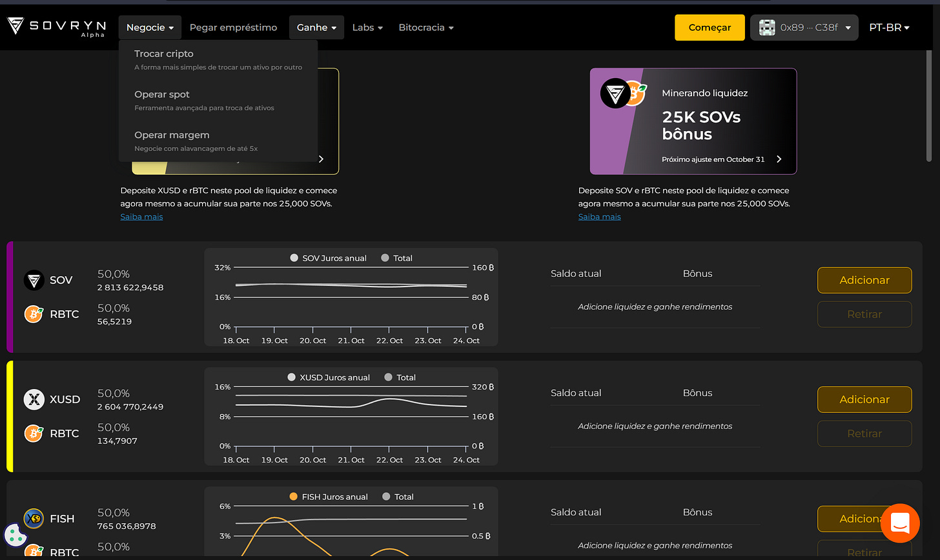
Task: Open Pegar empréstimo page
Action: click(233, 28)
